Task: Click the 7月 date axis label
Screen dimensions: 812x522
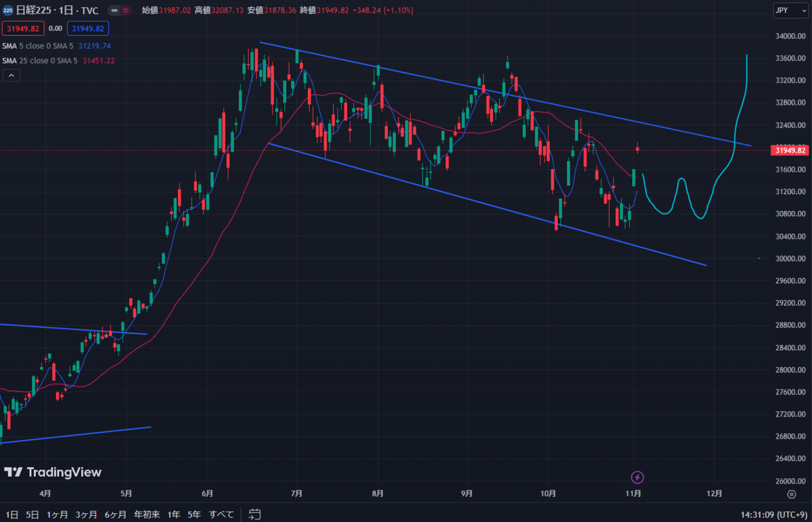Action: [296, 494]
